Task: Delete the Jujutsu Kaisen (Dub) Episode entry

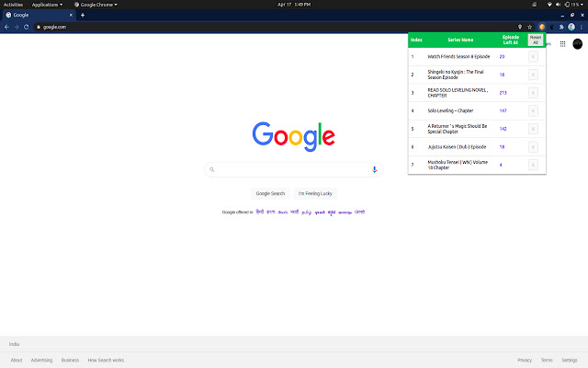Action: pos(533,147)
